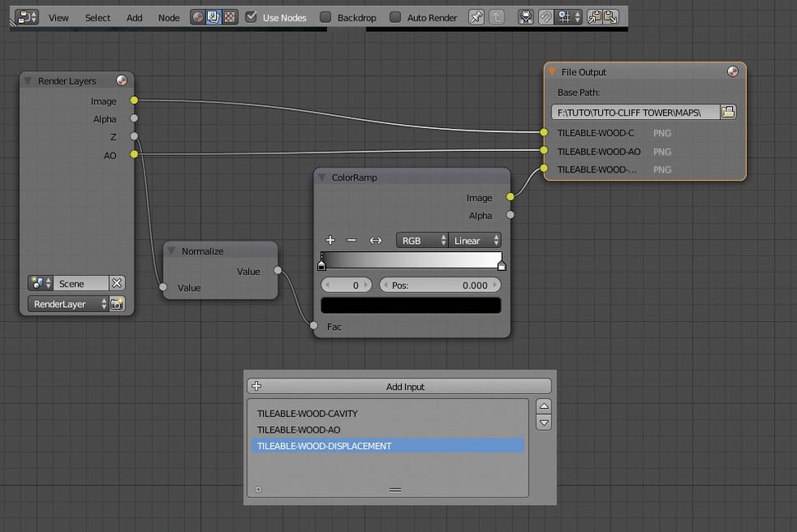Open the Node menu
The image size is (797, 532).
click(x=168, y=17)
